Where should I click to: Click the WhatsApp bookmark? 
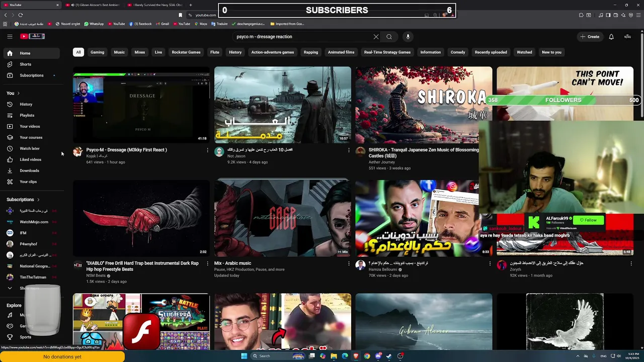[94, 24]
